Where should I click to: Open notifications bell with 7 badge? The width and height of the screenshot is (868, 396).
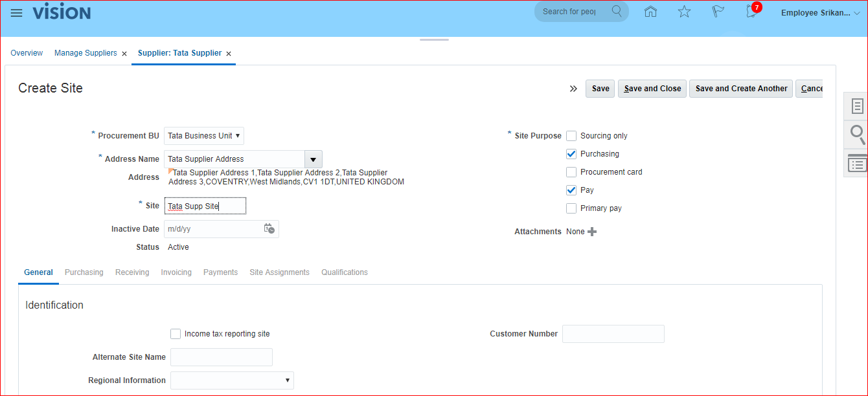coord(751,12)
